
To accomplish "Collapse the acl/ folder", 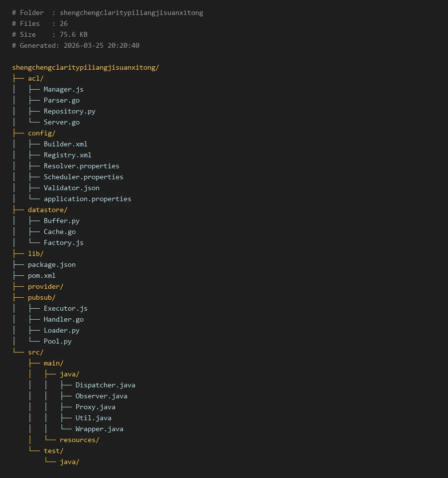I will coord(36,79).
